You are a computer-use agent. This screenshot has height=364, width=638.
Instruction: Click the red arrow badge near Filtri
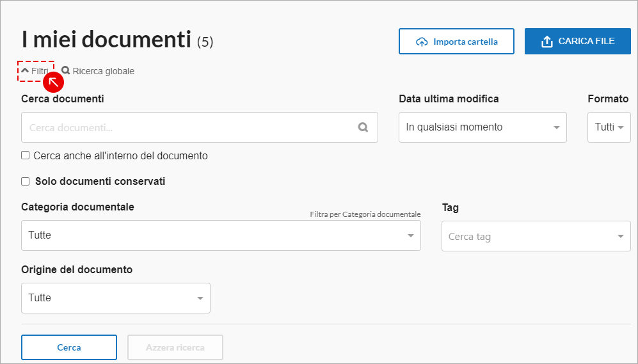tap(53, 82)
